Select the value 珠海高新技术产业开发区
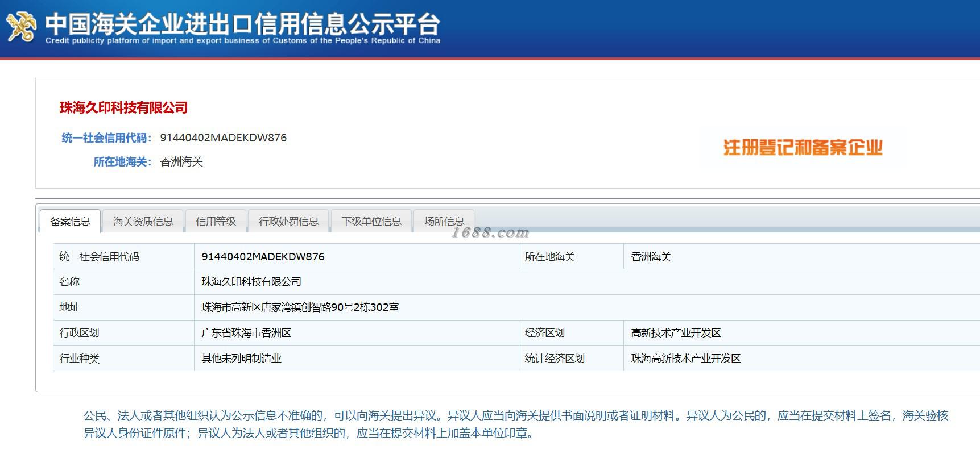The image size is (980, 462). (686, 359)
